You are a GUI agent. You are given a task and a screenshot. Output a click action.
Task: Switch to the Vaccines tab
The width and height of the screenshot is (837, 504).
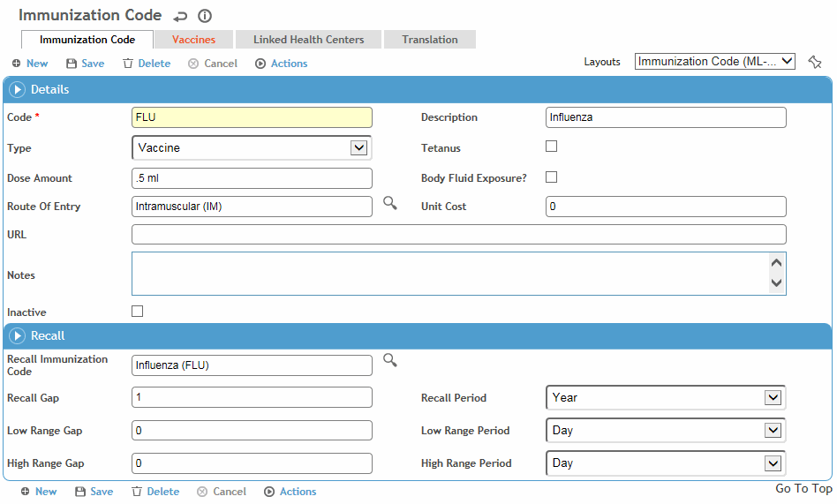point(193,40)
